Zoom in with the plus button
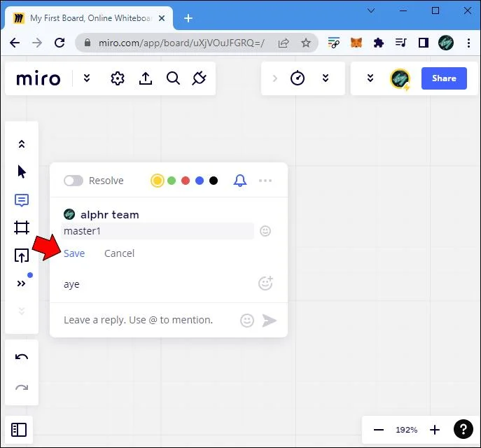Image resolution: width=481 pixels, height=448 pixels. click(x=434, y=430)
